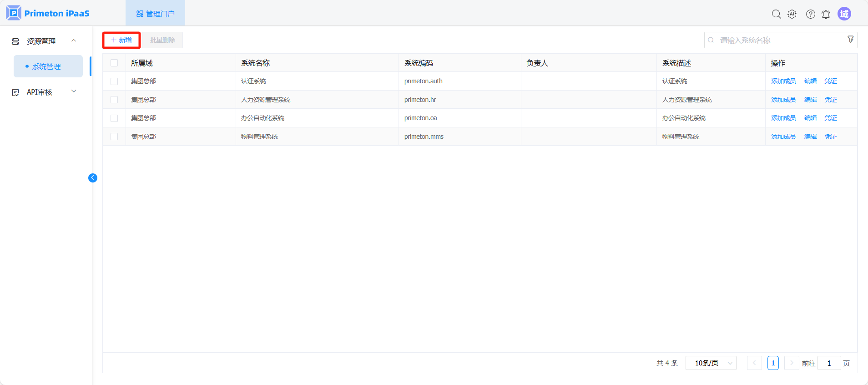868x385 pixels.
Task: Switch to the 管理门户 tab
Action: [156, 14]
